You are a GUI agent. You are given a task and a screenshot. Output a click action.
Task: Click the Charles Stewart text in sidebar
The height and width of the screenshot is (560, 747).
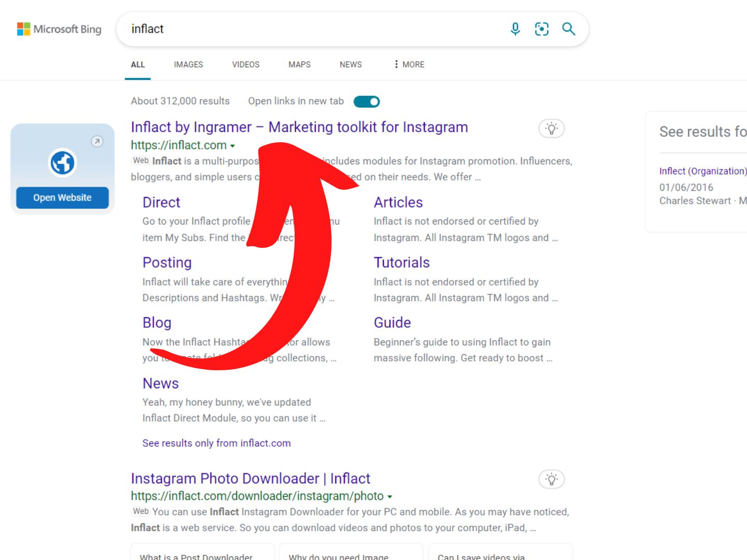coord(695,201)
